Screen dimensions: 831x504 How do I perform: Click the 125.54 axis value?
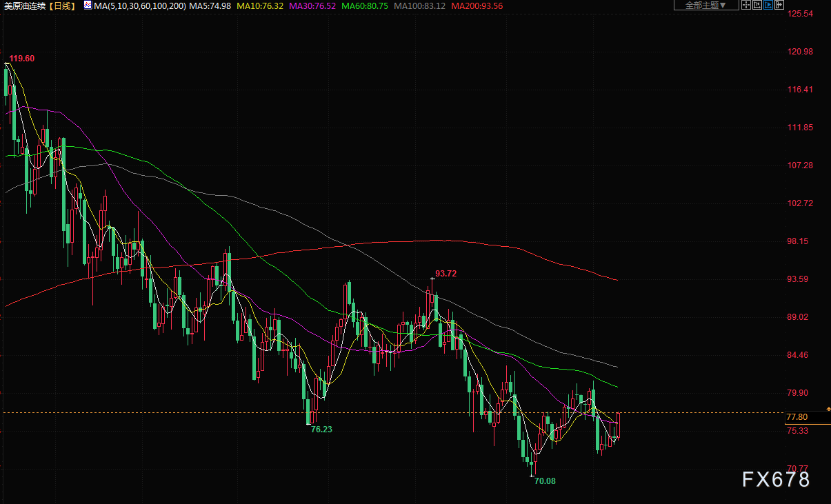tap(800, 14)
